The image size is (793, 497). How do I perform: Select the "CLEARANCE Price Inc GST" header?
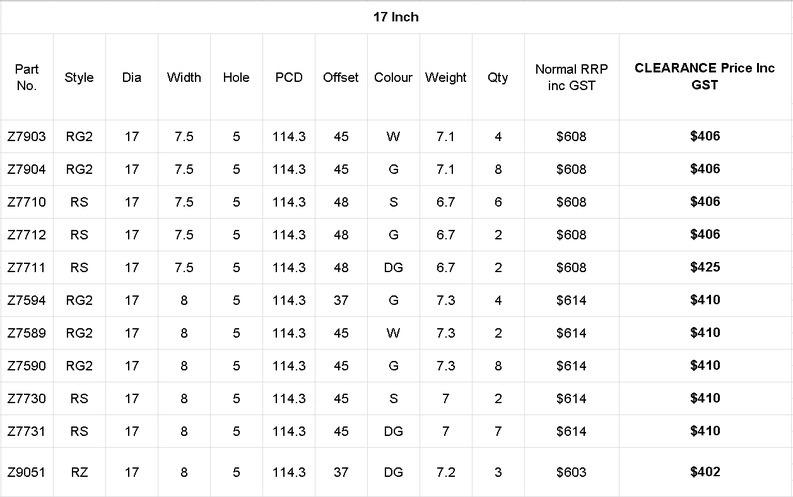pyautogui.click(x=705, y=77)
